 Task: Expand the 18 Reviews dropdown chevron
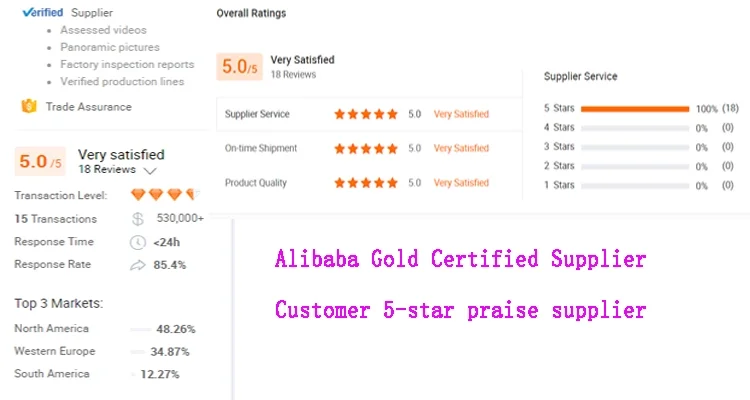click(150, 171)
